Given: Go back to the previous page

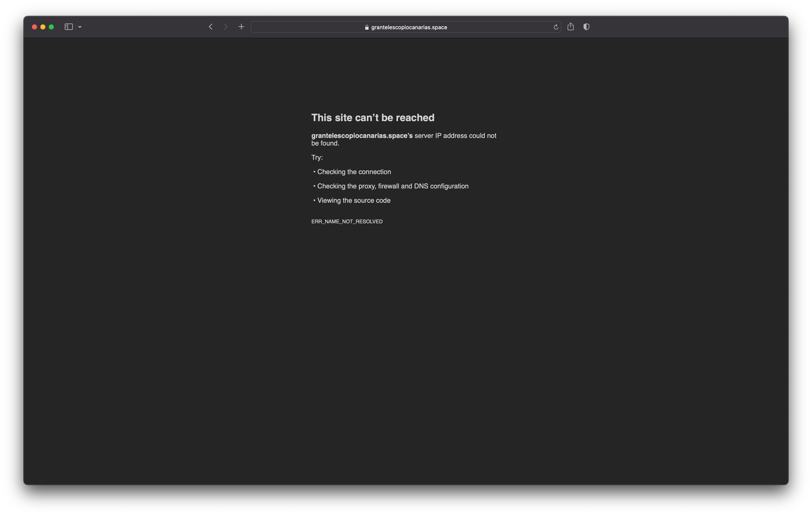Looking at the screenshot, I should tap(211, 27).
